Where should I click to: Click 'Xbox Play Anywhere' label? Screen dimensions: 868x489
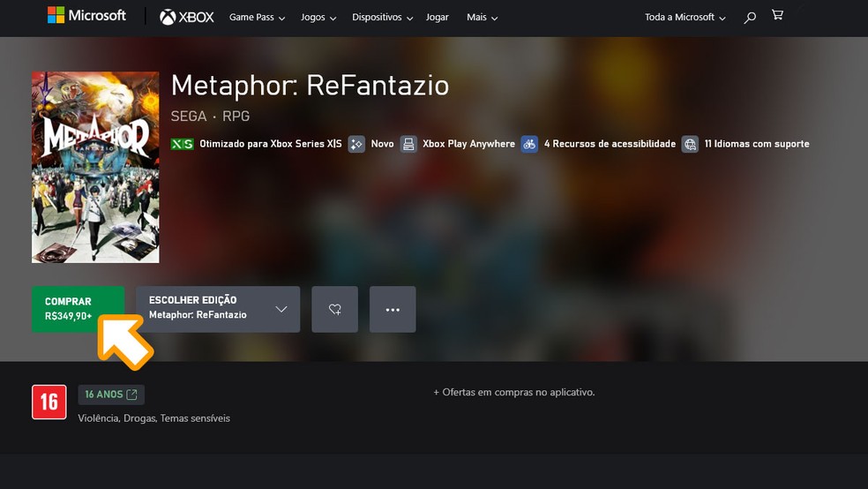click(x=469, y=144)
